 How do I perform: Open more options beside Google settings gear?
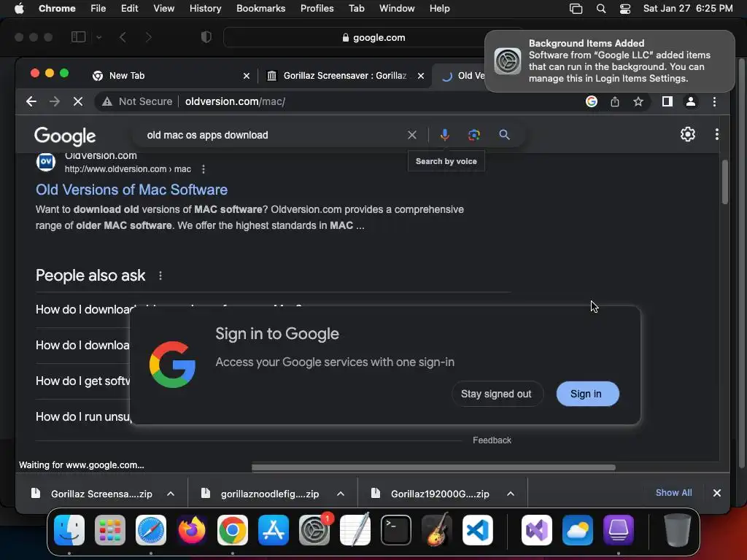[716, 134]
